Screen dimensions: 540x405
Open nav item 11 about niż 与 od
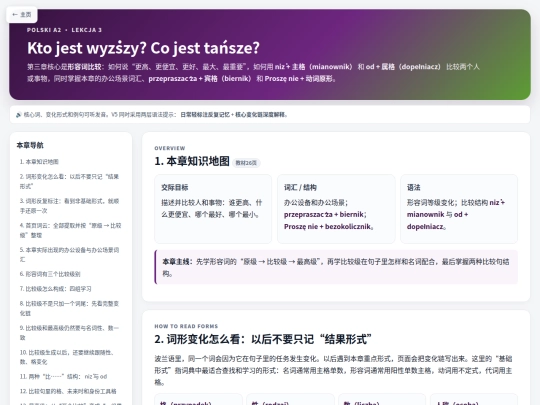(x=63, y=376)
